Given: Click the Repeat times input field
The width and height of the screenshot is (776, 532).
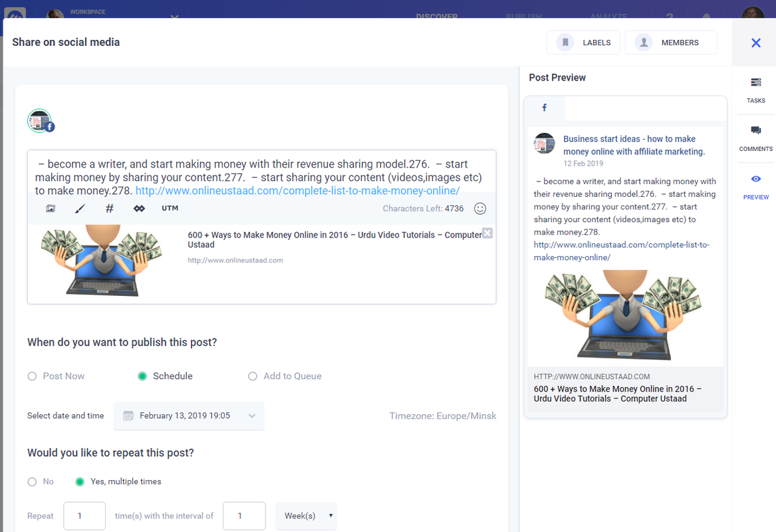Looking at the screenshot, I should [x=84, y=515].
